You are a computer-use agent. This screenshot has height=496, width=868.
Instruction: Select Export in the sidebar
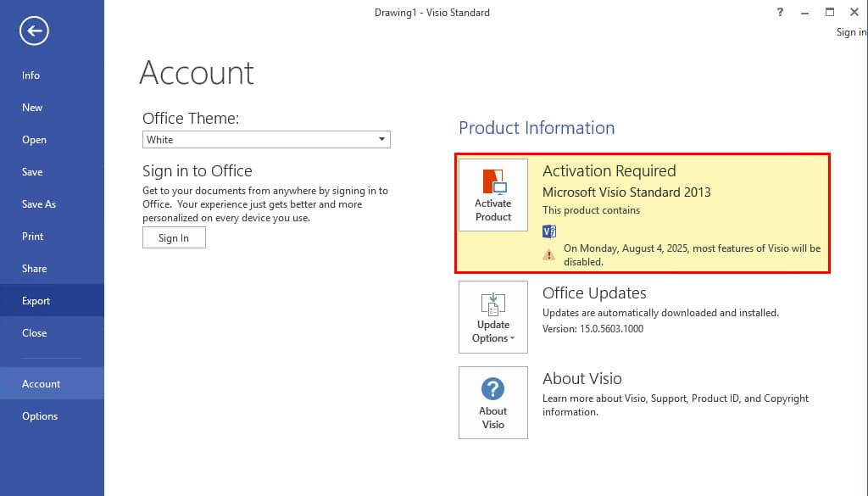tap(52, 301)
